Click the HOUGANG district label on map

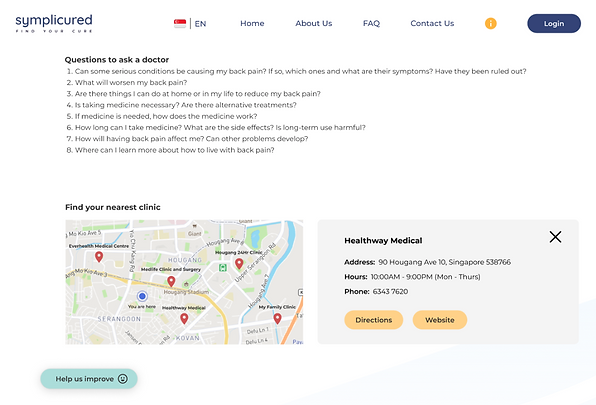(185, 260)
